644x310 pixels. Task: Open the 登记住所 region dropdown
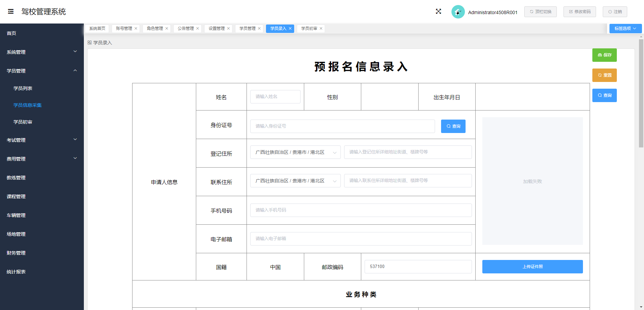point(295,152)
